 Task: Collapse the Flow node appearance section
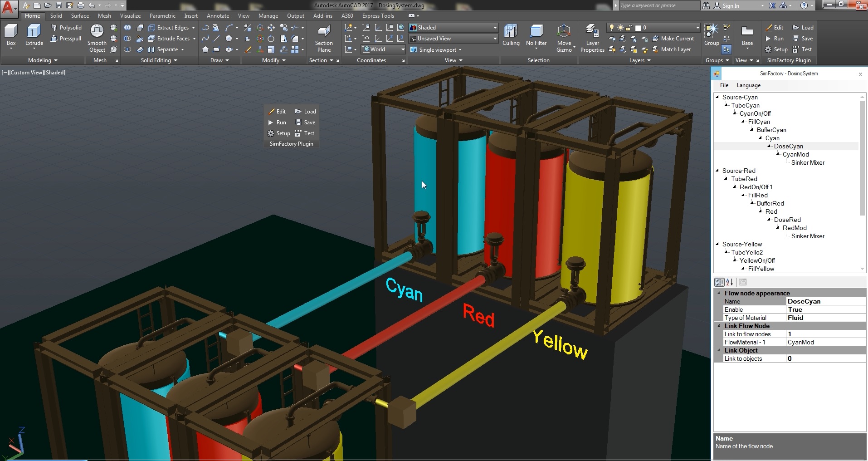pyautogui.click(x=719, y=293)
